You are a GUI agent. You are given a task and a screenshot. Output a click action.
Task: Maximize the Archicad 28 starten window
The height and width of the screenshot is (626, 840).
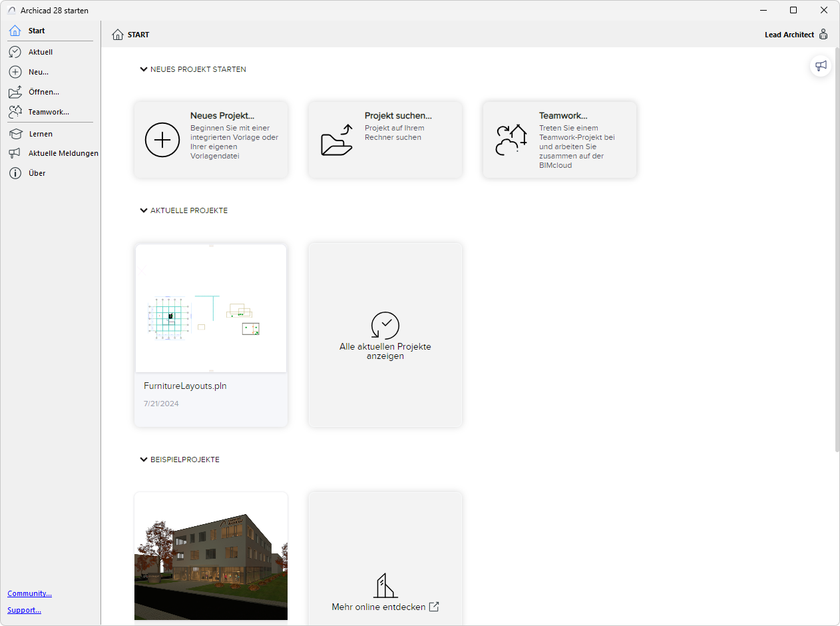pyautogui.click(x=793, y=11)
